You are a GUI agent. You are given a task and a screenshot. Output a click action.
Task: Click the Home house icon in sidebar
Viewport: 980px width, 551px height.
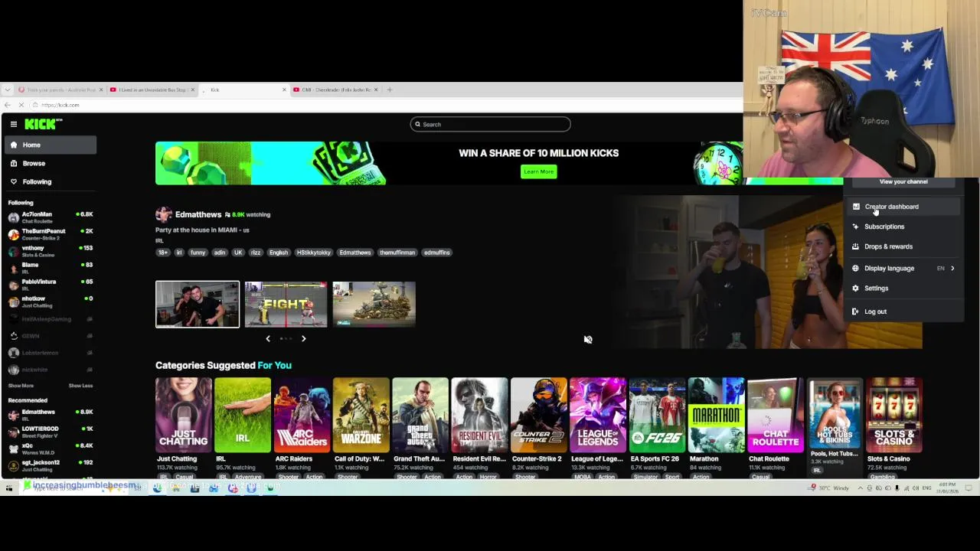pos(13,145)
